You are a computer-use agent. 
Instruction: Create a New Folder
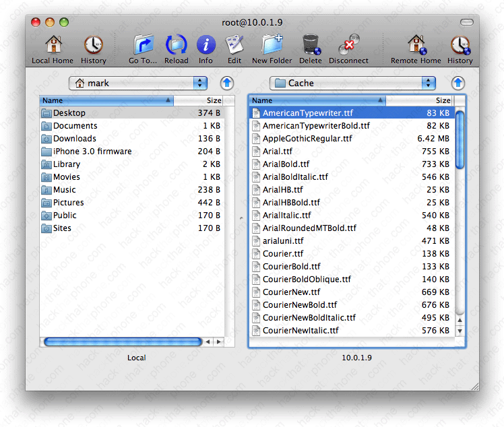click(272, 46)
